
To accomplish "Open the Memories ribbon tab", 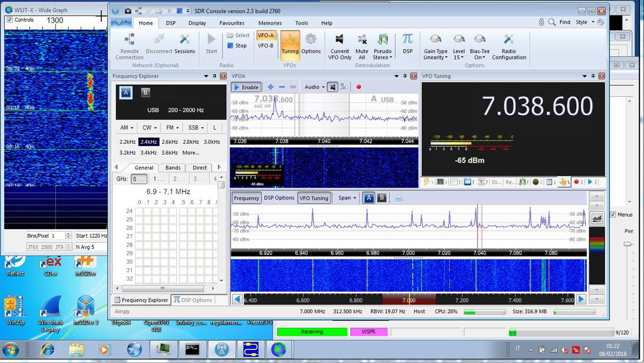I will point(270,23).
